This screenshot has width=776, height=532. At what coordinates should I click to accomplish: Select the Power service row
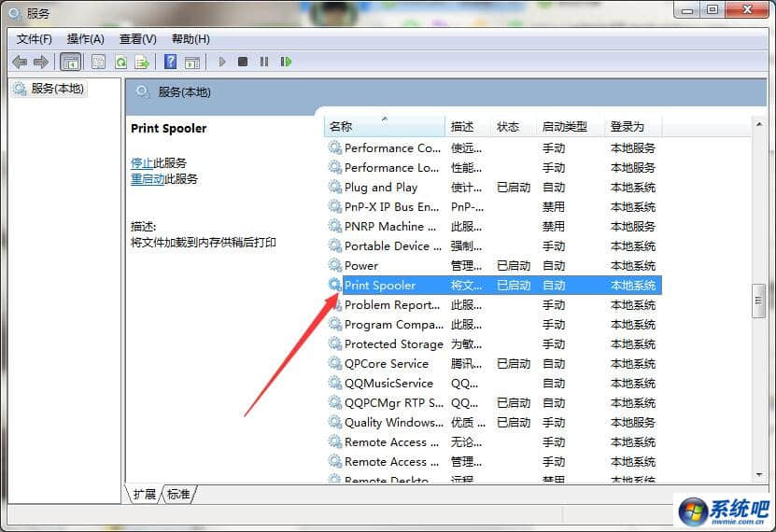click(493, 265)
